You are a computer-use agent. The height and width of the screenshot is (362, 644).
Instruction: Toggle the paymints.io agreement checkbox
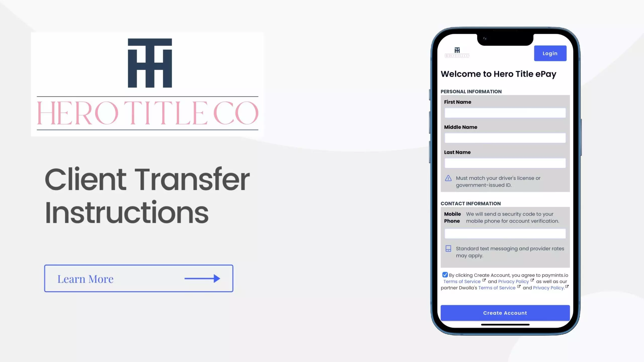tap(445, 275)
